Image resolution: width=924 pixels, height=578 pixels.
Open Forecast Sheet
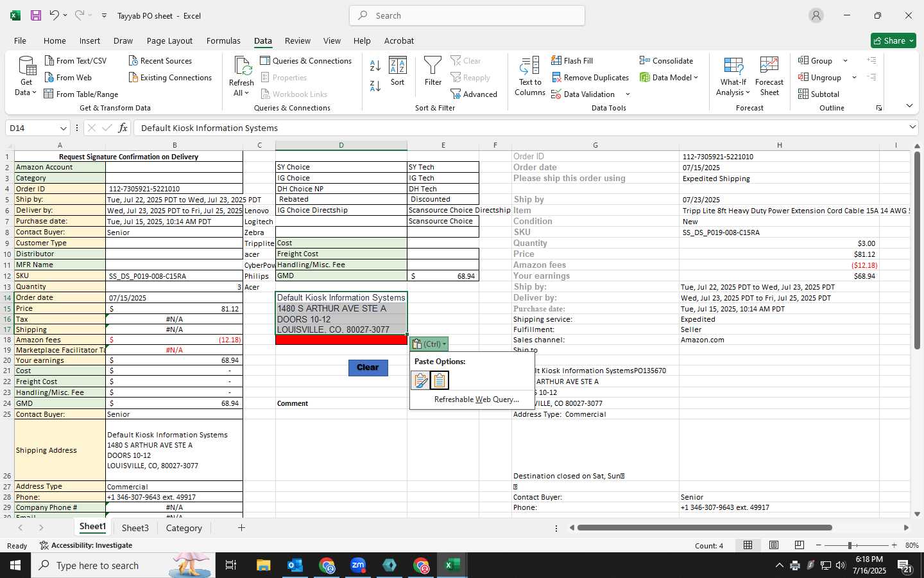[769, 76]
